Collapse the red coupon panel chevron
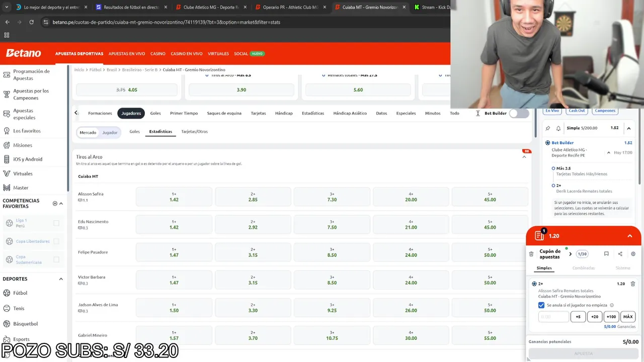644x362 pixels. point(630,236)
